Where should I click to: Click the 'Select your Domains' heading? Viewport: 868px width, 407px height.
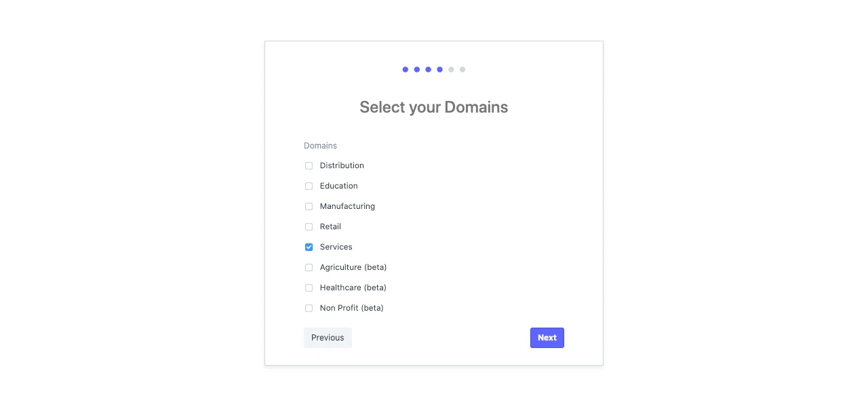coord(434,107)
